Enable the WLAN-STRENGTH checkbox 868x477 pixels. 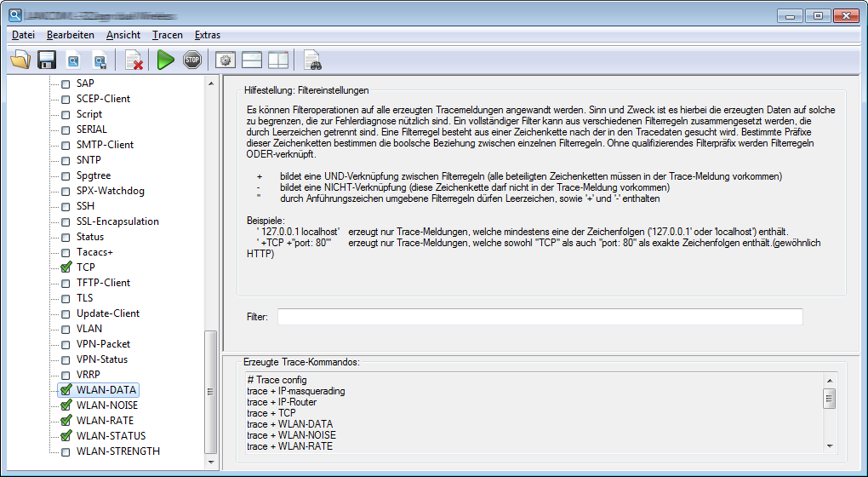(x=66, y=451)
